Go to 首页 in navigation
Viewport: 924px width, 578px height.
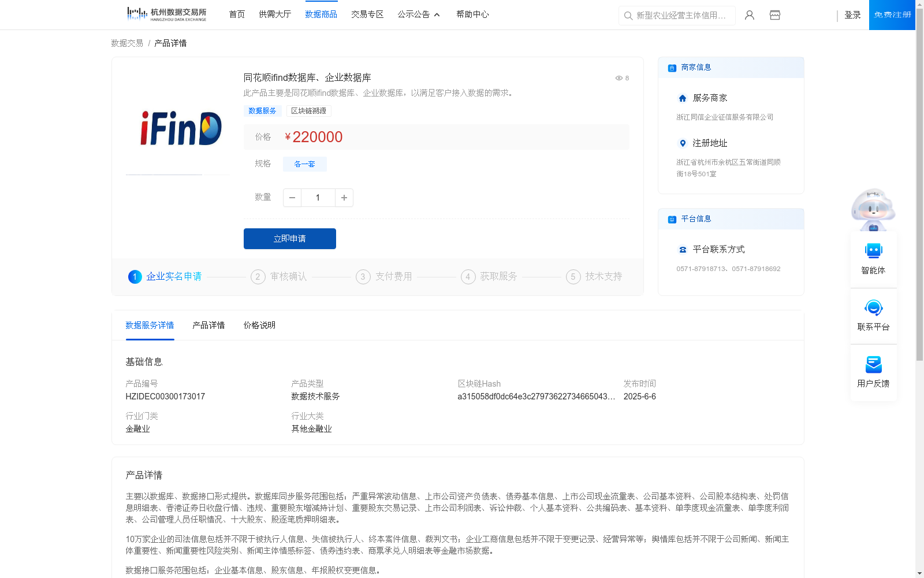coord(237,14)
